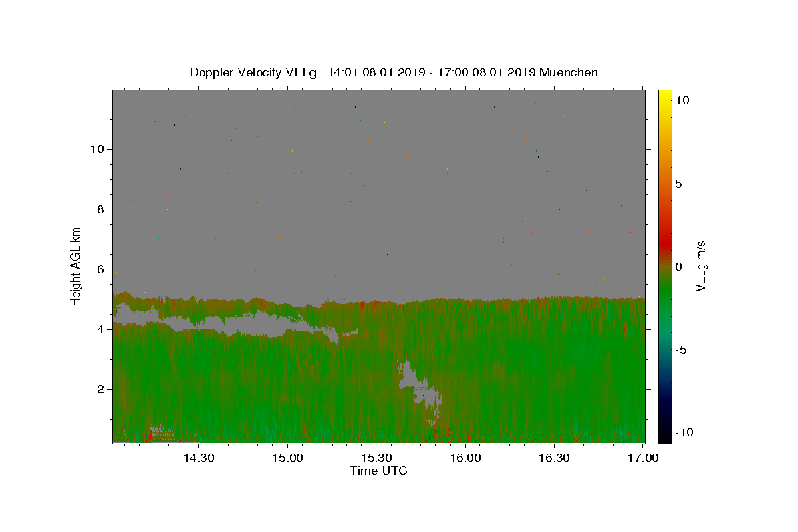Viewport: 798px width, 532px height.
Task: Click the 14:30 time tick label
Action: coord(198,458)
